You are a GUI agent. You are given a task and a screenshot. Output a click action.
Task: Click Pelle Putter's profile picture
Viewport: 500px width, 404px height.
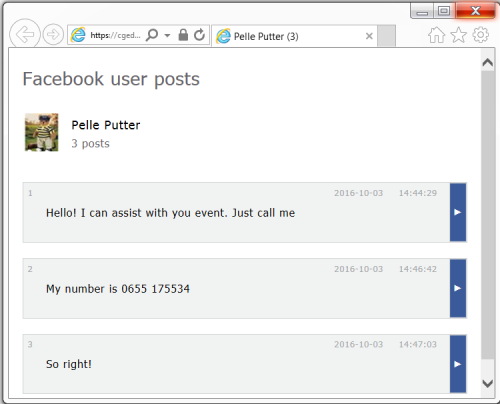point(42,132)
